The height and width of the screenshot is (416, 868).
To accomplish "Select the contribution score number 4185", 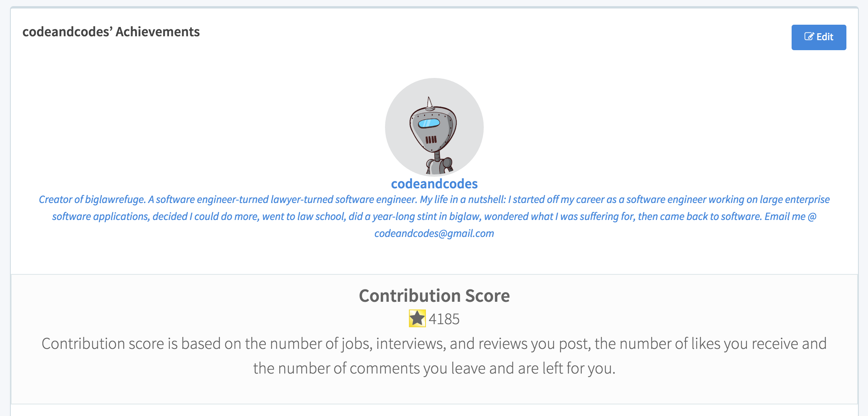I will tap(444, 319).
